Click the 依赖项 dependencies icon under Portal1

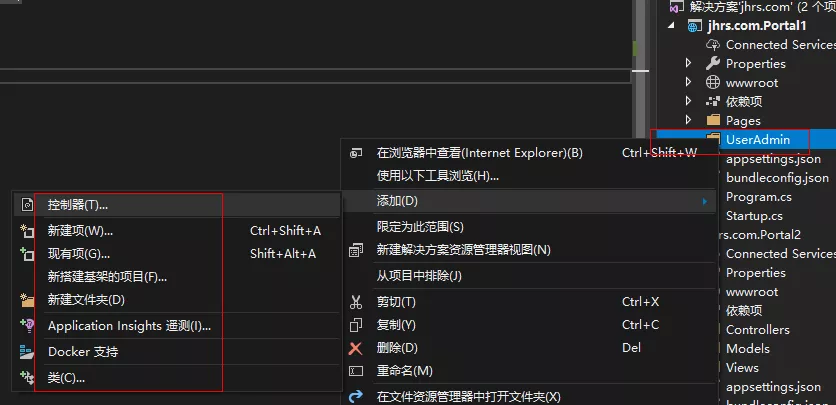(713, 101)
